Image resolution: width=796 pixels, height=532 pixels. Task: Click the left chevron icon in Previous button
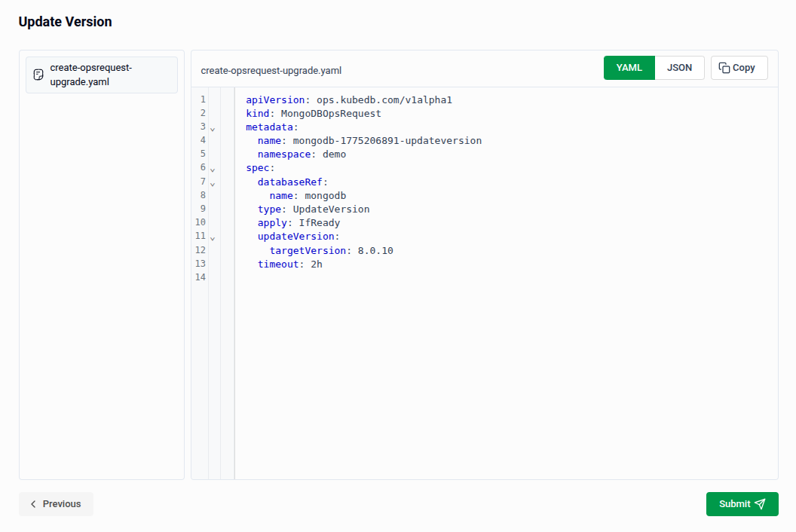pos(32,504)
